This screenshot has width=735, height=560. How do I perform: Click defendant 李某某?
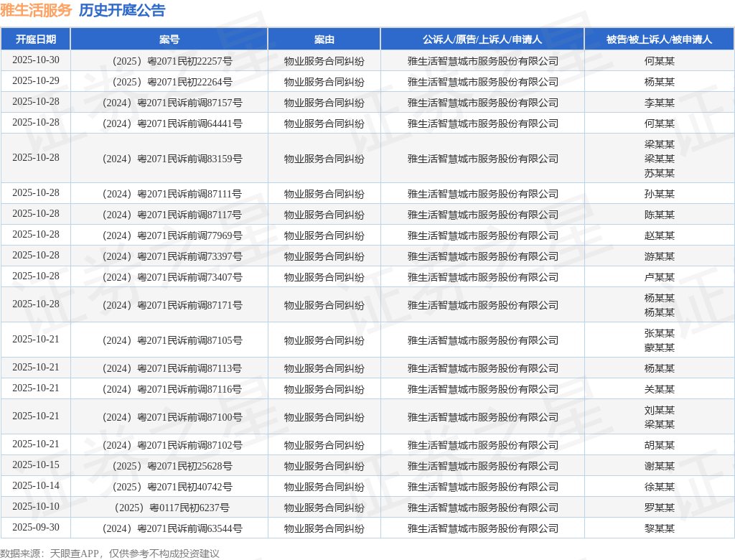click(x=659, y=103)
